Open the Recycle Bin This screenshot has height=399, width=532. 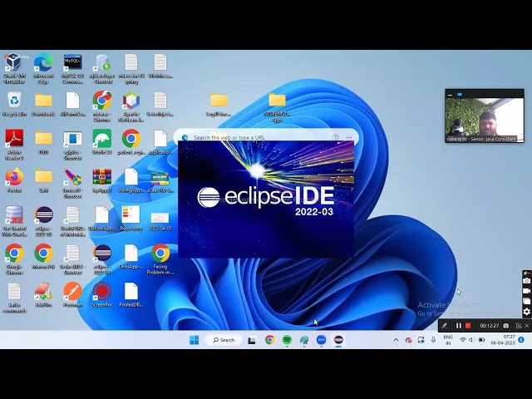14,105
